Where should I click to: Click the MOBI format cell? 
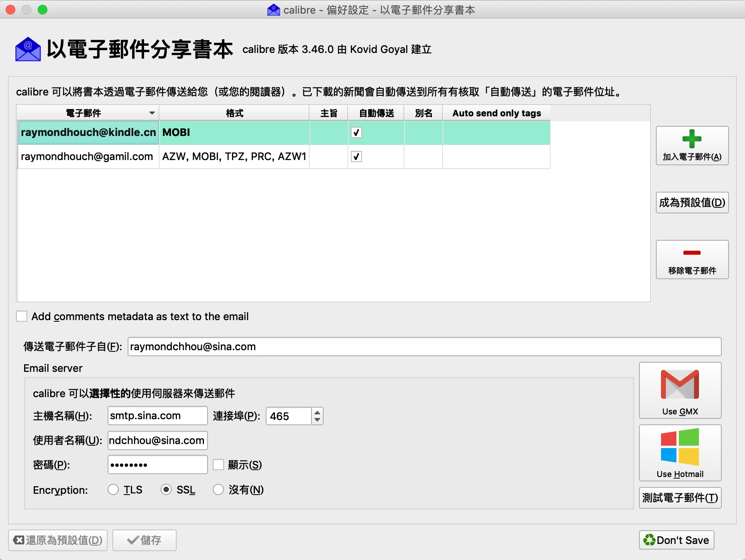tap(234, 132)
